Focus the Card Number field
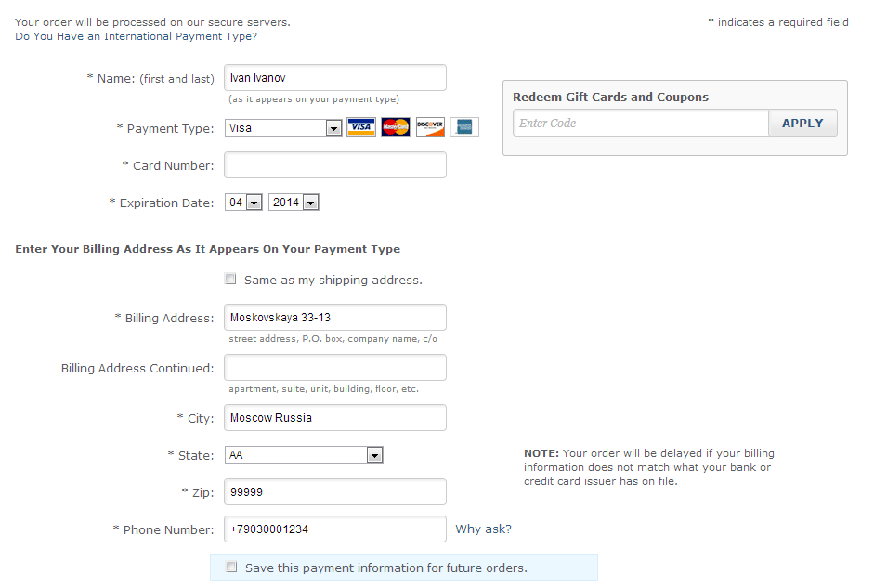Screen dimensions: 874x588 pyautogui.click(x=335, y=165)
